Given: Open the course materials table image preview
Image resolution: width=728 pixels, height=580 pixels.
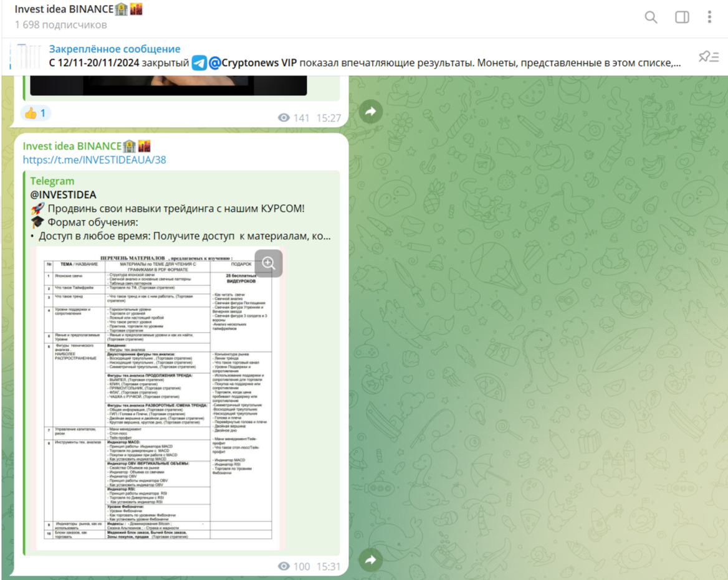Looking at the screenshot, I should coord(158,399).
